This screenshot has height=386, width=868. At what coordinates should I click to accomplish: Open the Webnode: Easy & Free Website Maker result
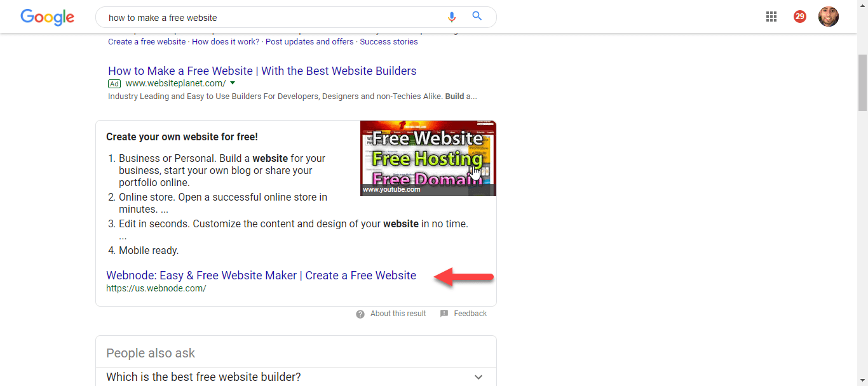tap(261, 276)
